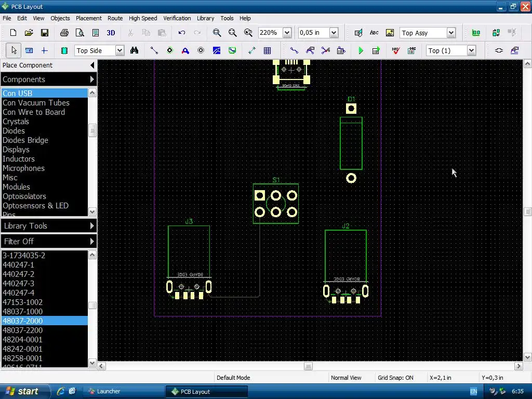Open the Top Assy layer dropdown
532x399 pixels.
pos(451,33)
